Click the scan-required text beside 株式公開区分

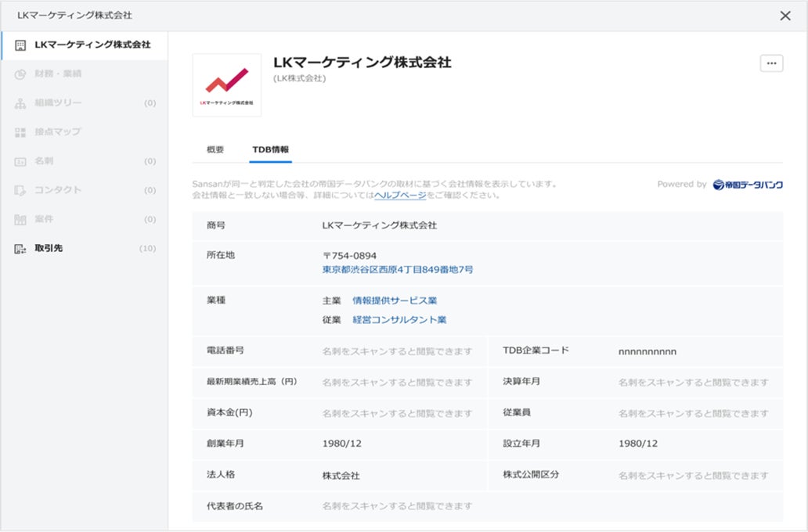(694, 476)
